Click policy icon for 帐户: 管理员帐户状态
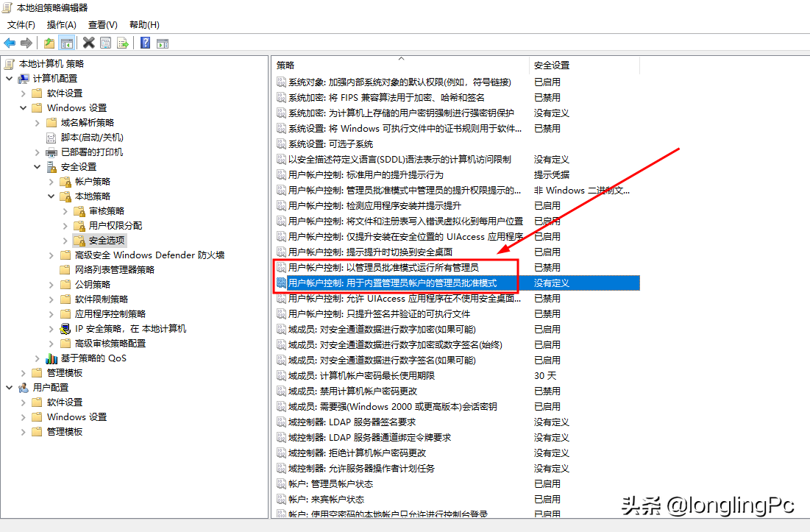This screenshot has width=810, height=532. (x=281, y=484)
